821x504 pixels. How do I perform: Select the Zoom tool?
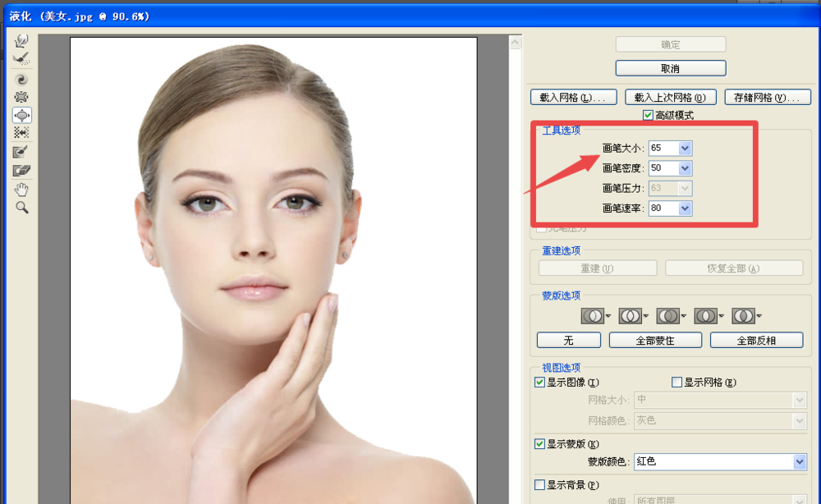click(x=21, y=207)
